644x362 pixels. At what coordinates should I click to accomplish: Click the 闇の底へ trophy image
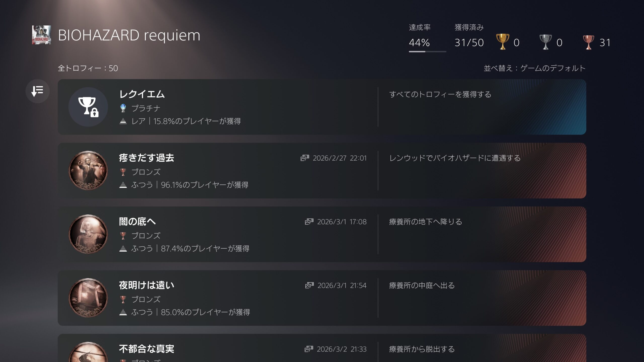[x=88, y=234]
